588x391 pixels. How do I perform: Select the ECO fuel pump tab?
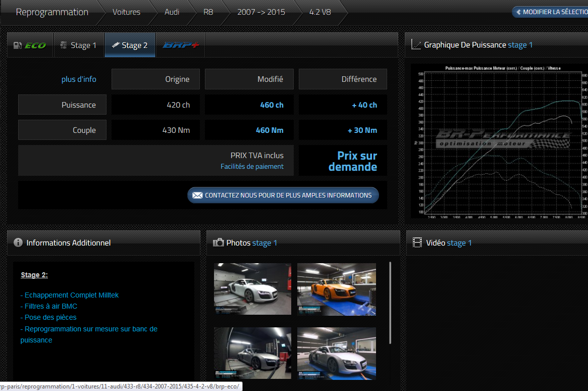30,45
